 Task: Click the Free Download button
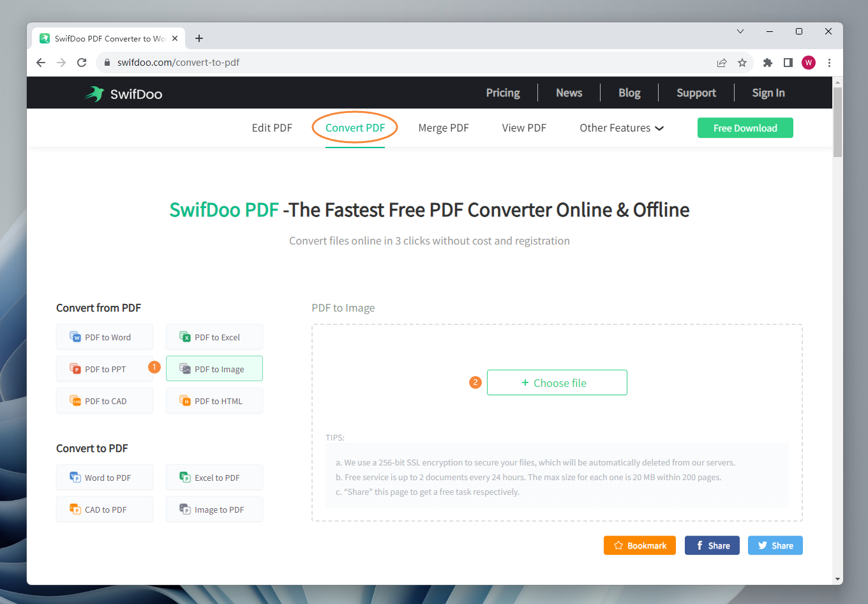(745, 128)
